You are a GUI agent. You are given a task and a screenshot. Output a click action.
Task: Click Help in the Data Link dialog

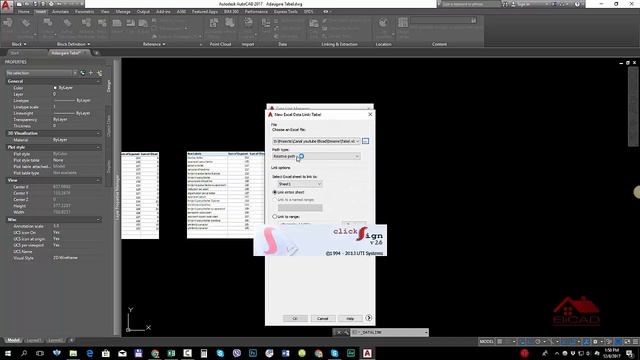(x=350, y=318)
